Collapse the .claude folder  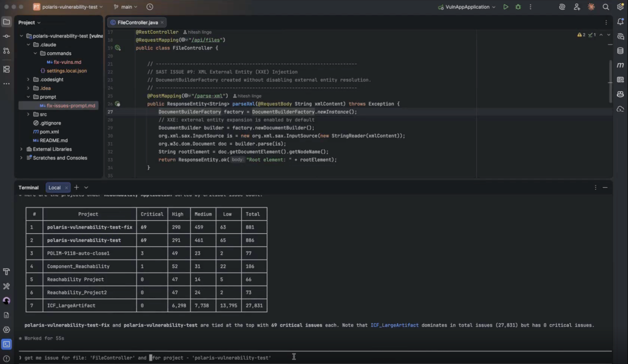(x=28, y=45)
